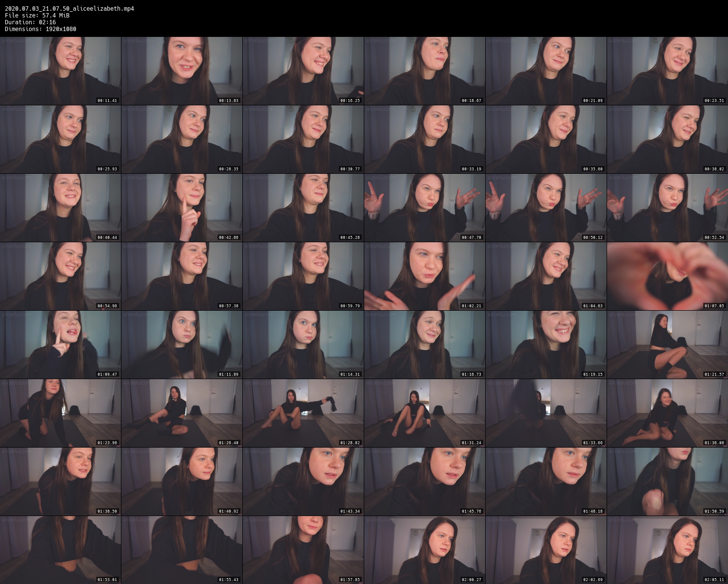This screenshot has height=584, width=728.
Task: Open the thumbnail stamped 00:25.93
Action: click(x=60, y=139)
